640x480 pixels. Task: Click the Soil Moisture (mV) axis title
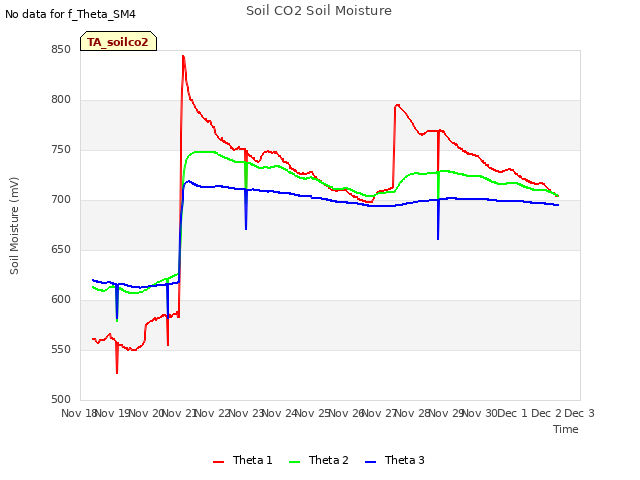[x=14, y=226]
